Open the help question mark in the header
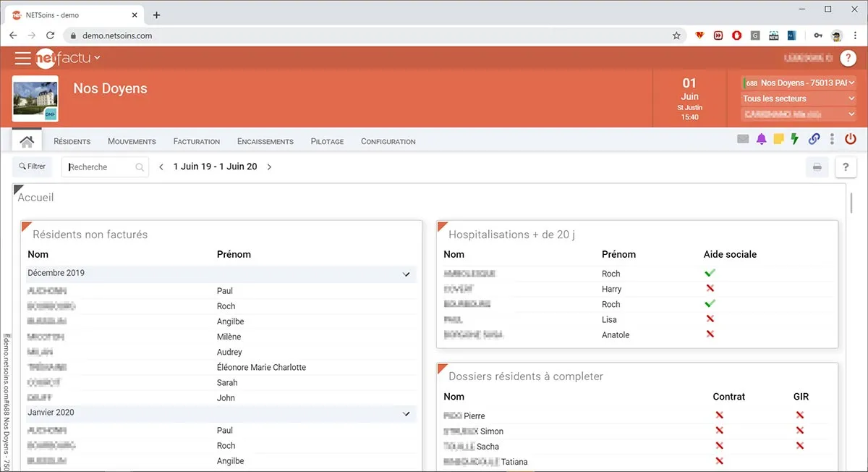Viewport: 868px width, 472px height. click(x=848, y=58)
